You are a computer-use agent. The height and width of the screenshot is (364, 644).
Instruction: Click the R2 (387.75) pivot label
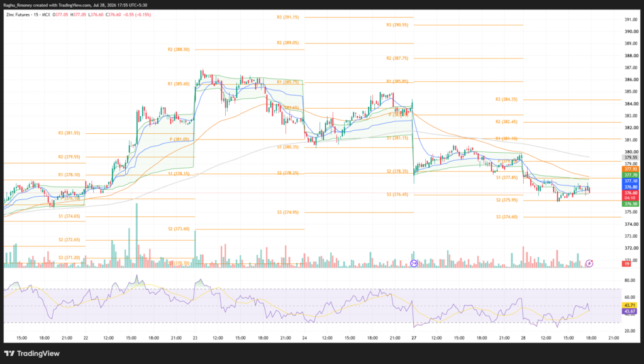point(397,58)
